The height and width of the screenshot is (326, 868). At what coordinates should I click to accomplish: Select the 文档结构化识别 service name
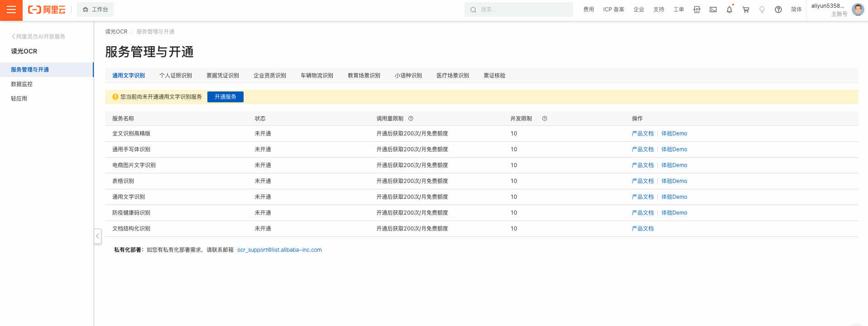131,229
